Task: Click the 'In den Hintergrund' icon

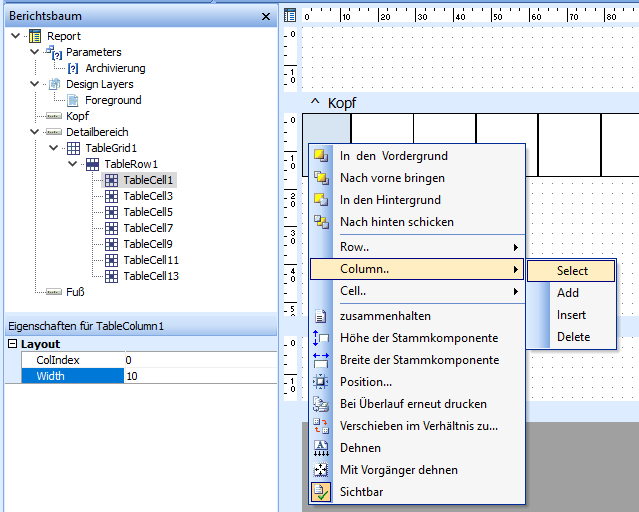Action: (321, 199)
